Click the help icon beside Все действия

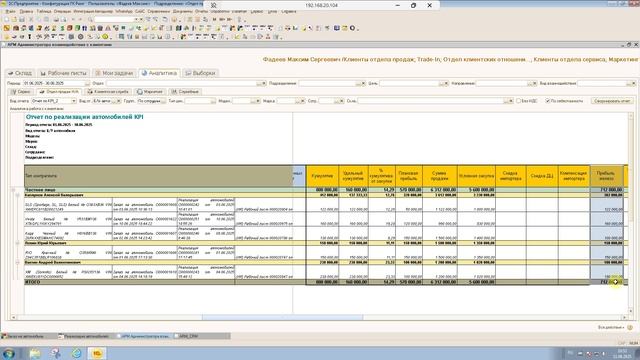tap(630, 327)
